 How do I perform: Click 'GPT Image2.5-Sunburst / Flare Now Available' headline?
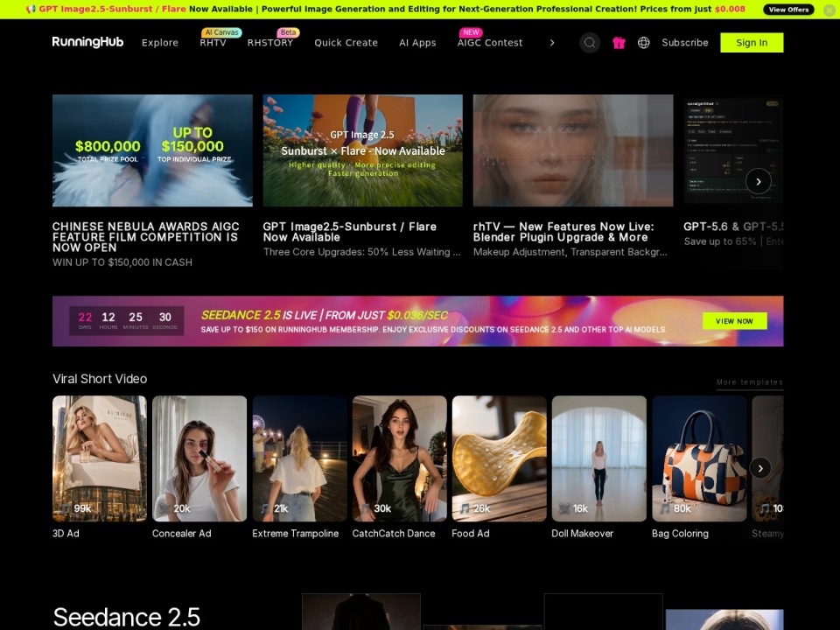(x=349, y=231)
